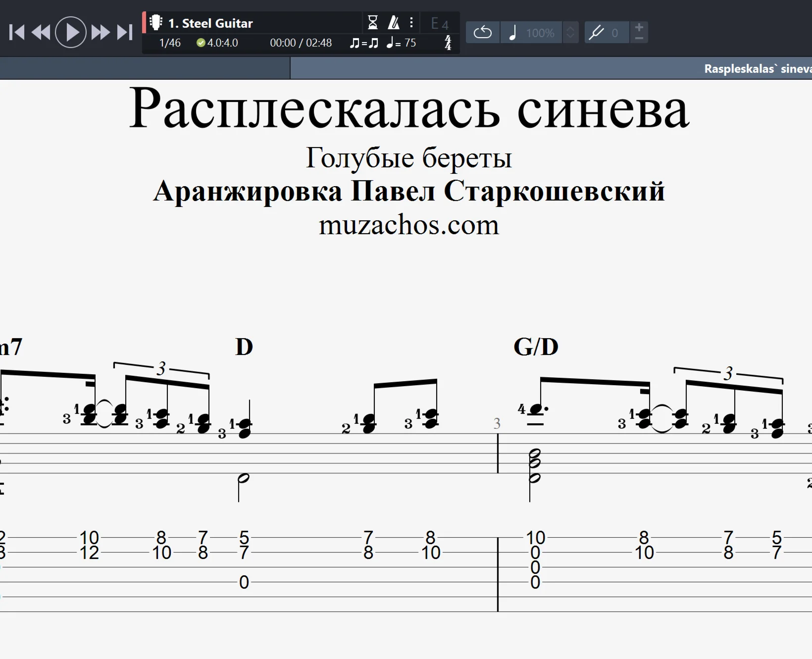The image size is (812, 659).
Task: Click the tonality plus/minus stepper
Action: coord(639,33)
